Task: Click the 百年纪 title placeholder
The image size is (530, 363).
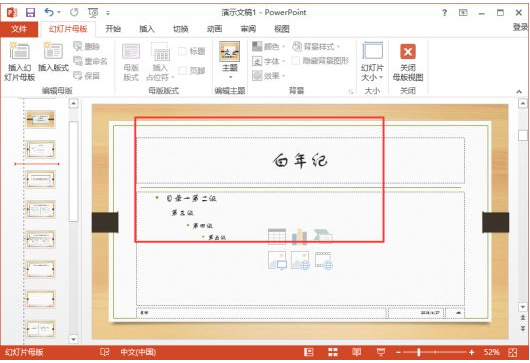Action: coord(300,161)
